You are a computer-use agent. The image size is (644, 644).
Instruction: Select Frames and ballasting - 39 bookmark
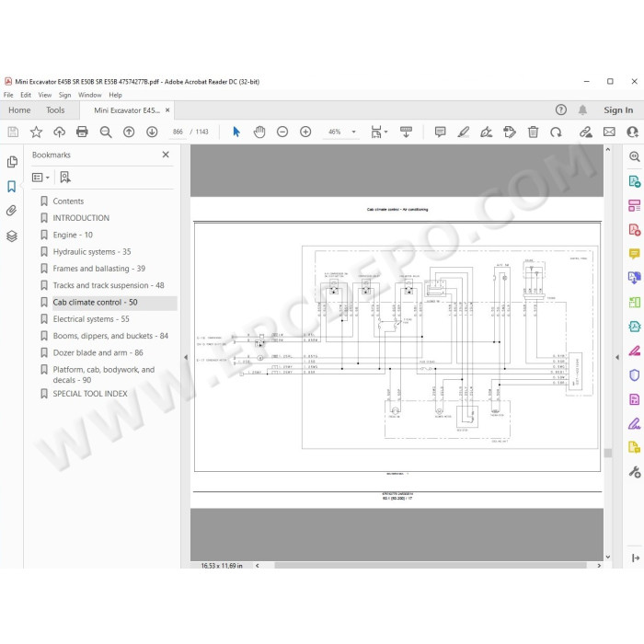(x=99, y=269)
